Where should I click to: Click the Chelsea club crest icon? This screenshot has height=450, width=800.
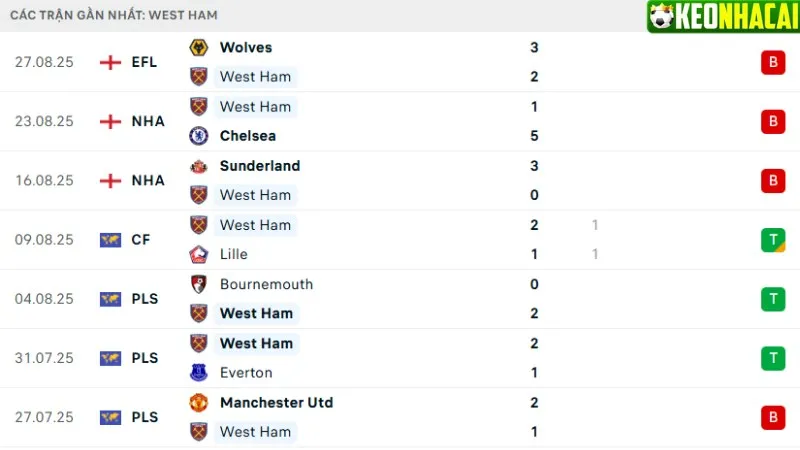point(198,136)
